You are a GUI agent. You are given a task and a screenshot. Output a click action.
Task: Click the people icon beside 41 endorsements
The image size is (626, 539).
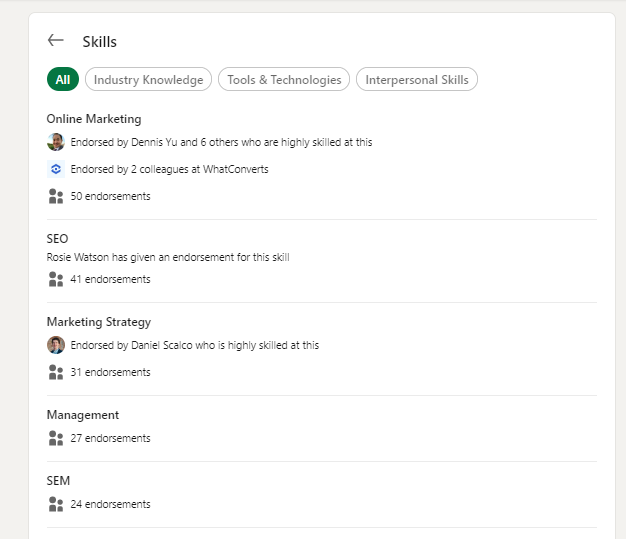[56, 279]
